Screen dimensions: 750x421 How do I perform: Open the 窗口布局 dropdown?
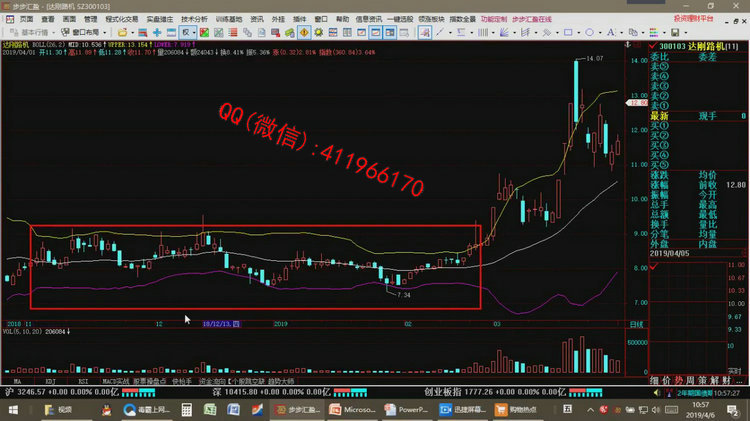(83, 31)
